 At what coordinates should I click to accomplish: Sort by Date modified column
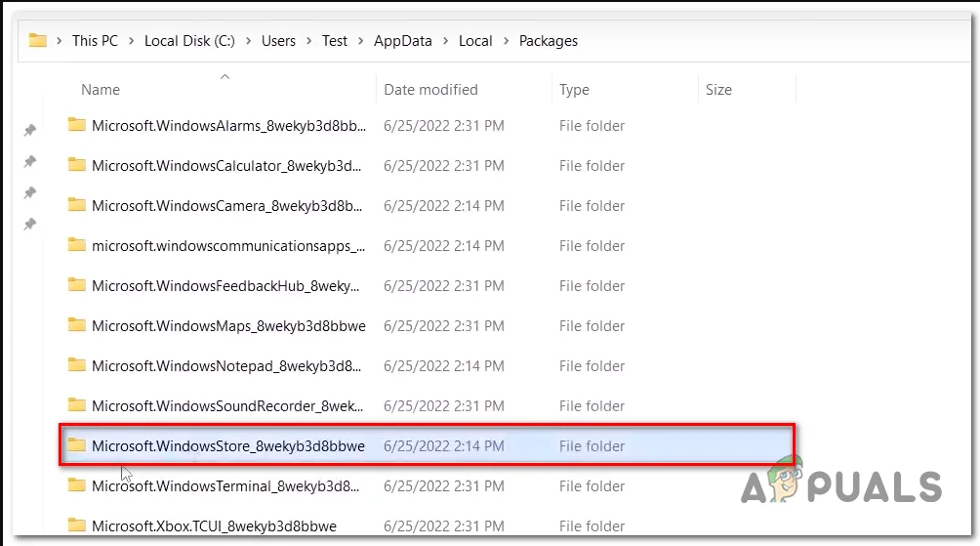click(430, 90)
